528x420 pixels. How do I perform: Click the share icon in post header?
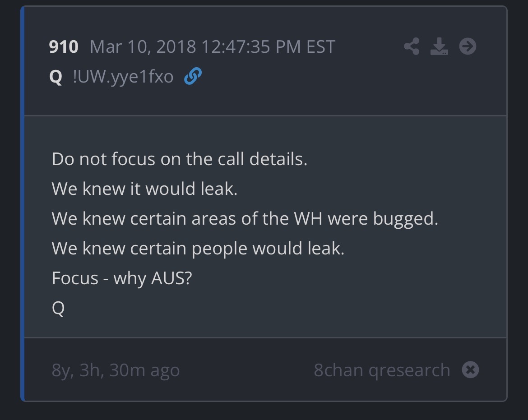(411, 46)
